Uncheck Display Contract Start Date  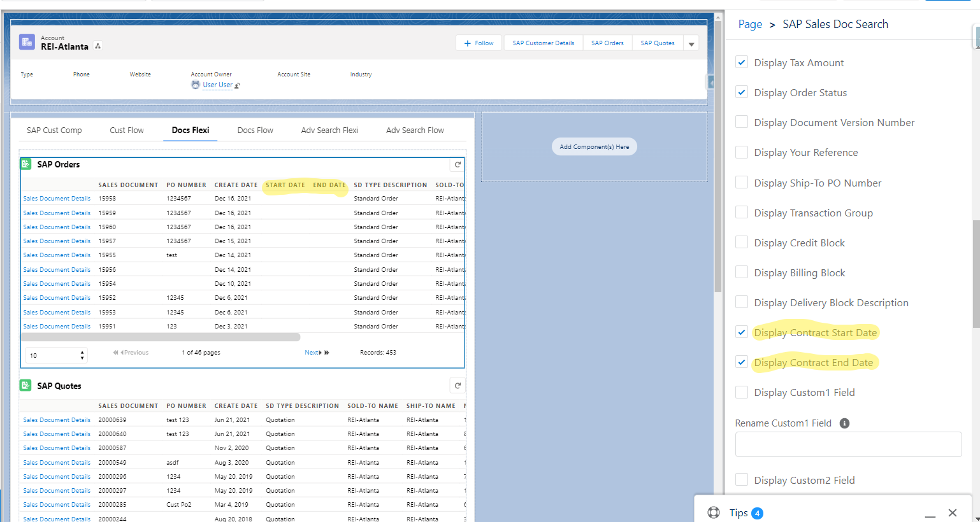(742, 332)
